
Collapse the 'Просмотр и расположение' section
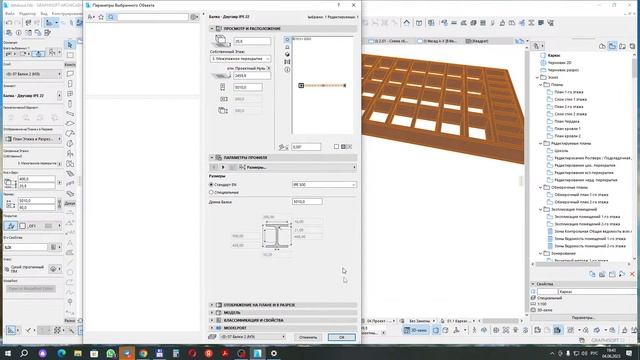click(x=212, y=29)
